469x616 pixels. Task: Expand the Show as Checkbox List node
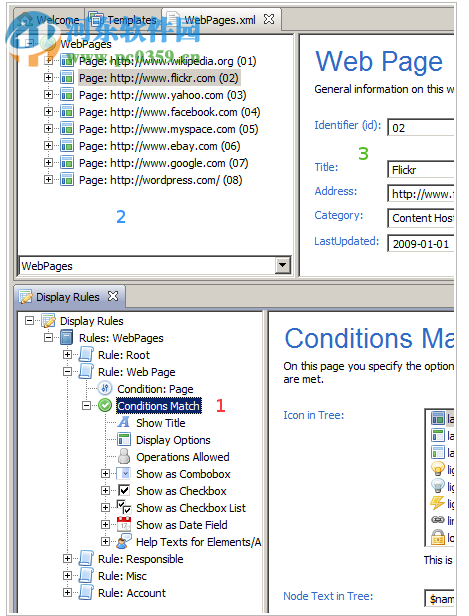point(105,507)
